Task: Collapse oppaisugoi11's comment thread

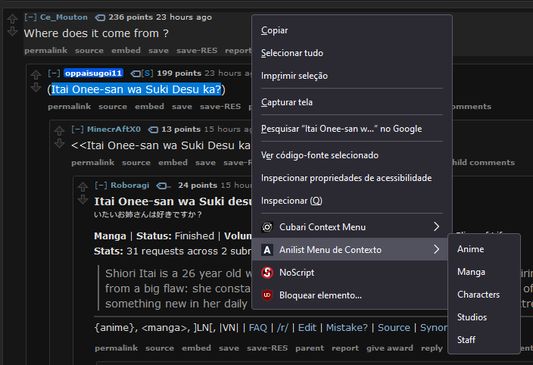Action: click(54, 73)
